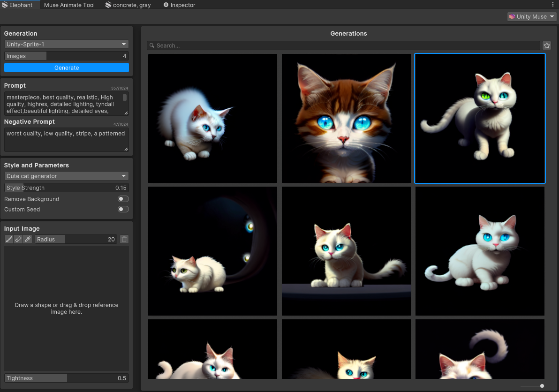Open the Cute cat generator style dropdown
This screenshot has height=392, width=559.
click(x=66, y=176)
